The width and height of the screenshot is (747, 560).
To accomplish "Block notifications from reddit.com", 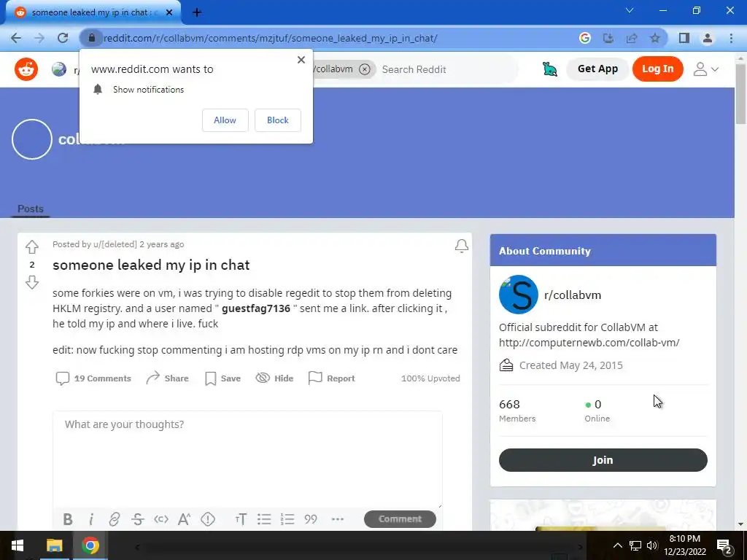I will (278, 120).
